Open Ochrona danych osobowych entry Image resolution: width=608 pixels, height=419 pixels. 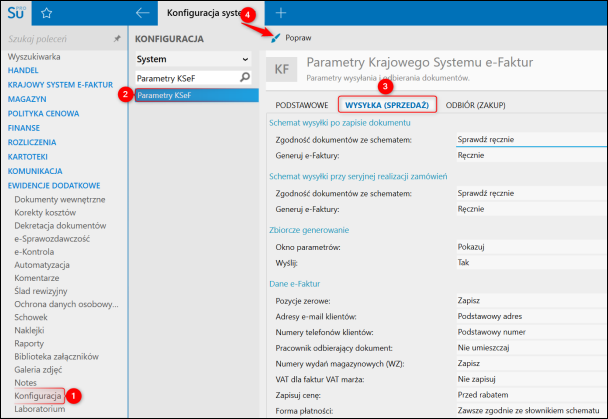click(x=66, y=304)
